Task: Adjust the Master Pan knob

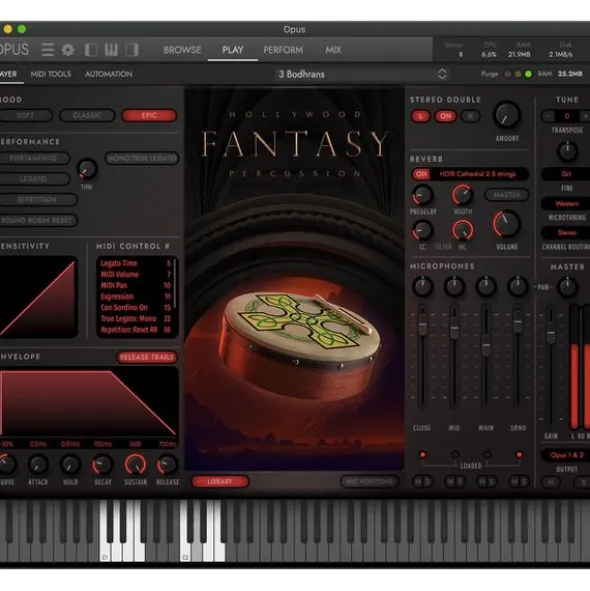Action: (x=567, y=287)
